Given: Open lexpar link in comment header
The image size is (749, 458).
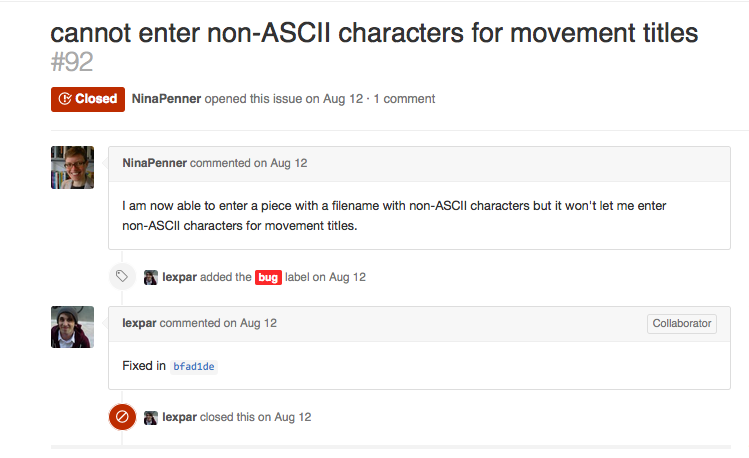Looking at the screenshot, I should point(139,323).
